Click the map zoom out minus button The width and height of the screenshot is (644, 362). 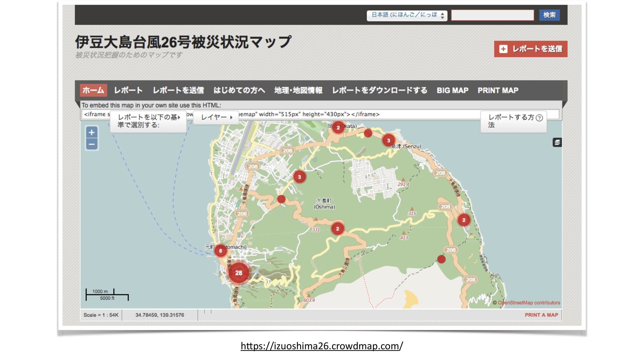[92, 144]
